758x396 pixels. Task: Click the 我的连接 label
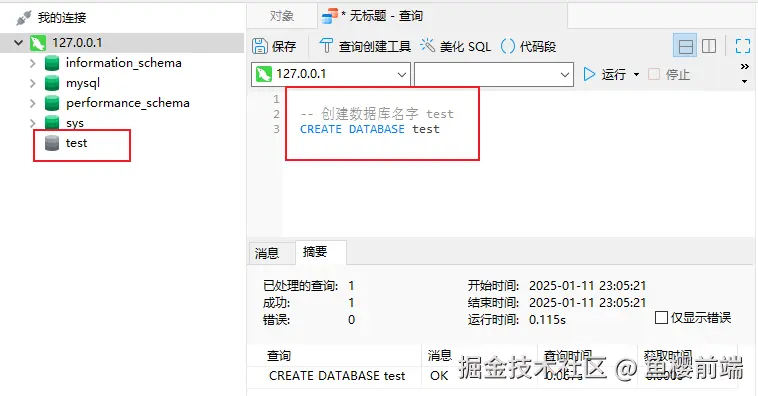62,18
